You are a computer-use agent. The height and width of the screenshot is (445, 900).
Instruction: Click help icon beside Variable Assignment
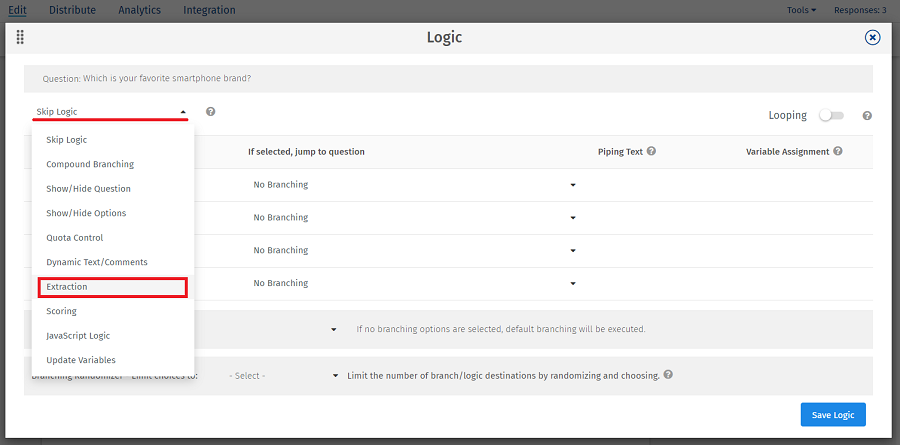click(x=837, y=152)
